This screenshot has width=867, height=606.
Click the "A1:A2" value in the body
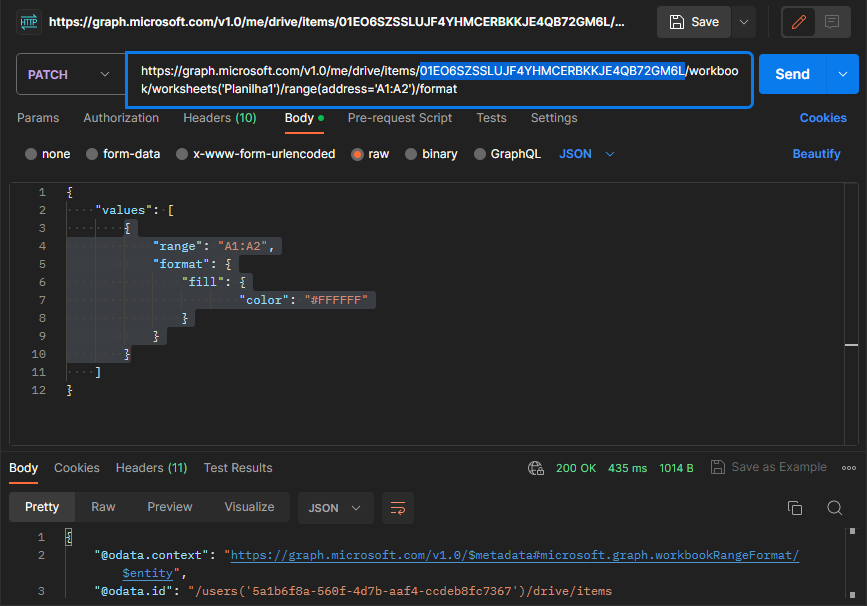243,246
